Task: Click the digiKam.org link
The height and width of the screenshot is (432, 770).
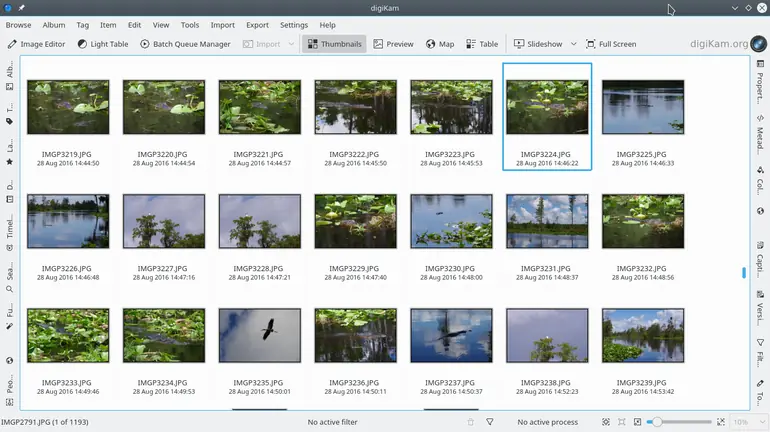Action: click(719, 44)
